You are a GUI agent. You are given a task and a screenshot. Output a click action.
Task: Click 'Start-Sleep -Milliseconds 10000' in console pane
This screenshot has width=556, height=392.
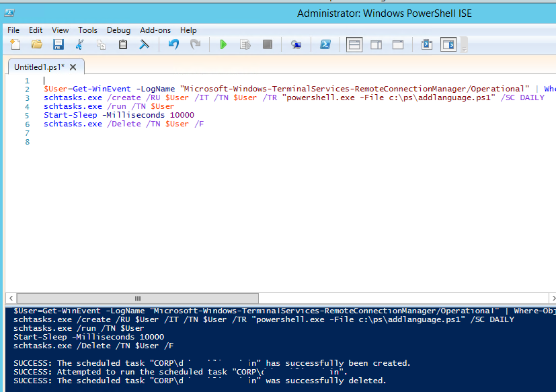pyautogui.click(x=89, y=337)
